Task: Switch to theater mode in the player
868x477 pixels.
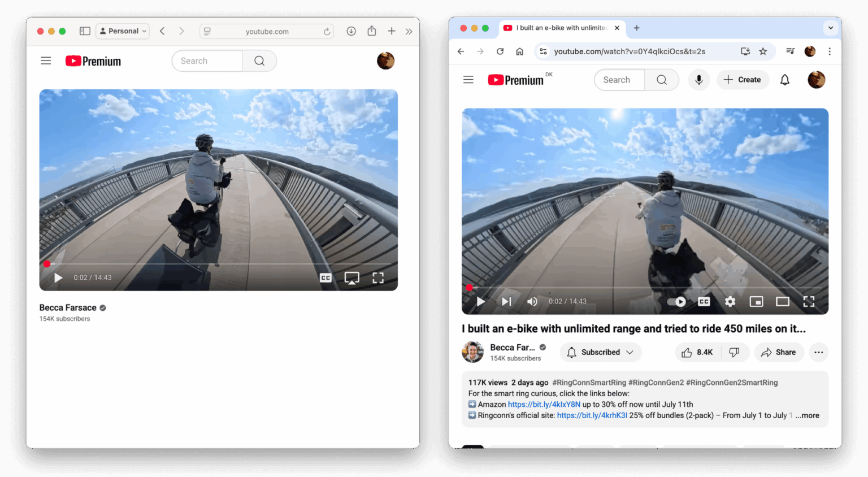Action: click(x=783, y=301)
